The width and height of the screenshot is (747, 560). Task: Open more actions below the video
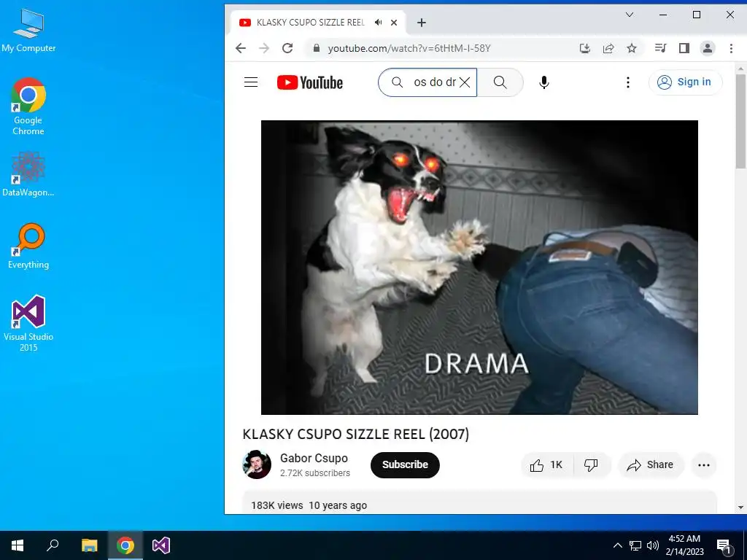[704, 465]
